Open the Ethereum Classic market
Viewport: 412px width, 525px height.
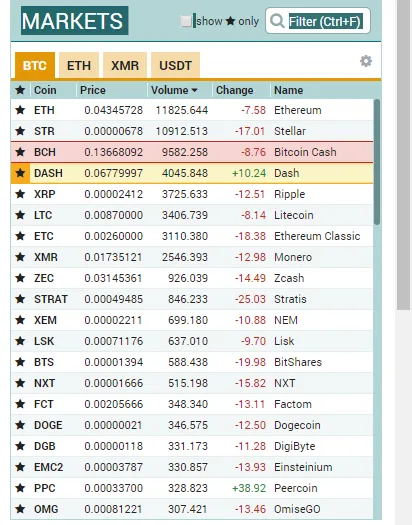[192, 236]
